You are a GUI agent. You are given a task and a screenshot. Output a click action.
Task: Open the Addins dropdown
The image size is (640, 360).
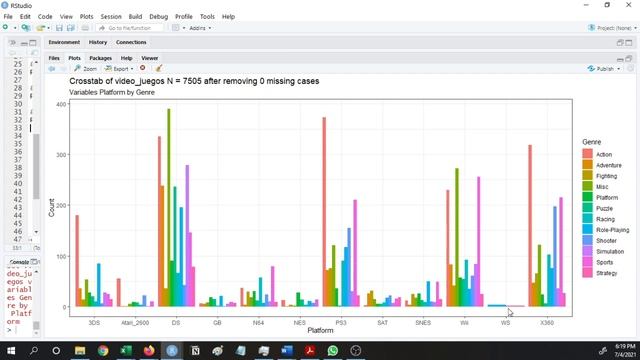tap(200, 28)
